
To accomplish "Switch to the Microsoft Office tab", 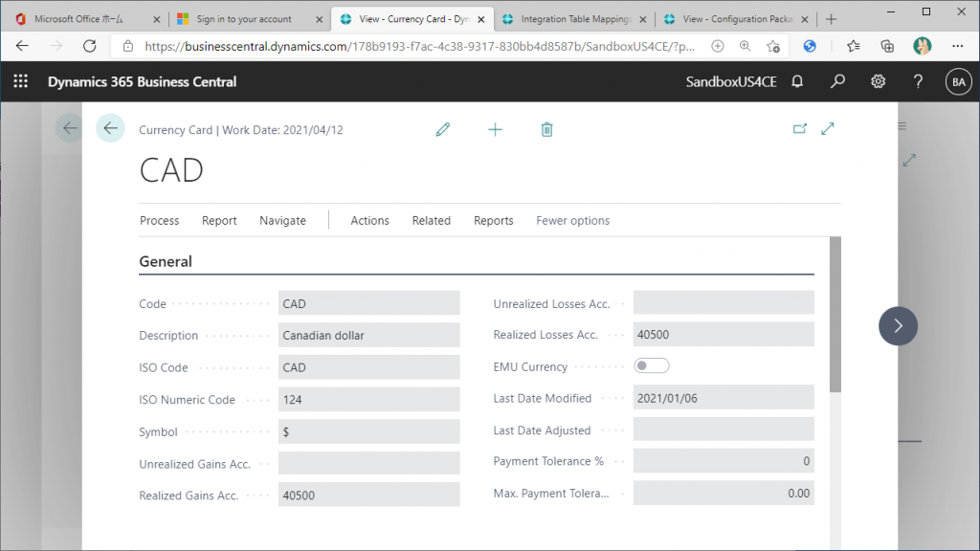I will [88, 19].
